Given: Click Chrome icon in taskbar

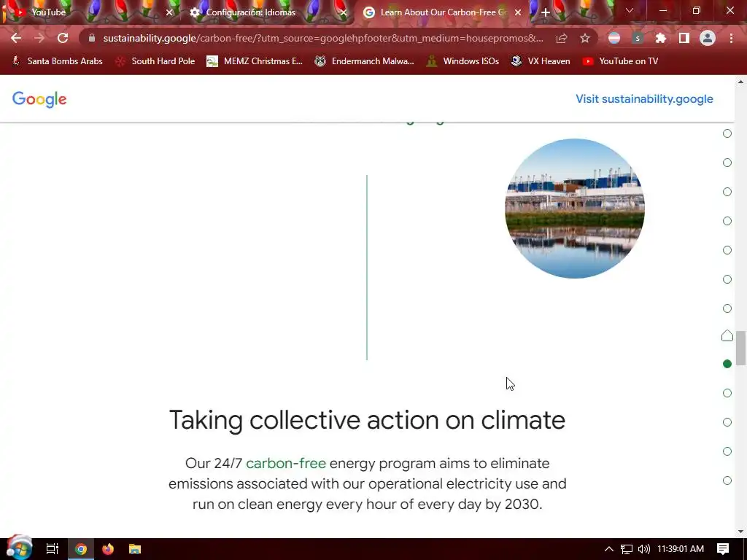Looking at the screenshot, I should pos(81,549).
